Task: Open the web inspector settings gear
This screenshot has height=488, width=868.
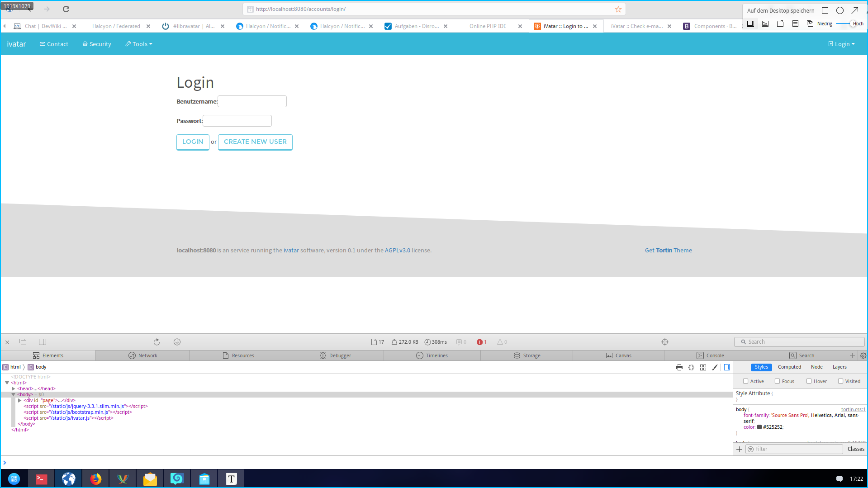Action: pos(863,355)
